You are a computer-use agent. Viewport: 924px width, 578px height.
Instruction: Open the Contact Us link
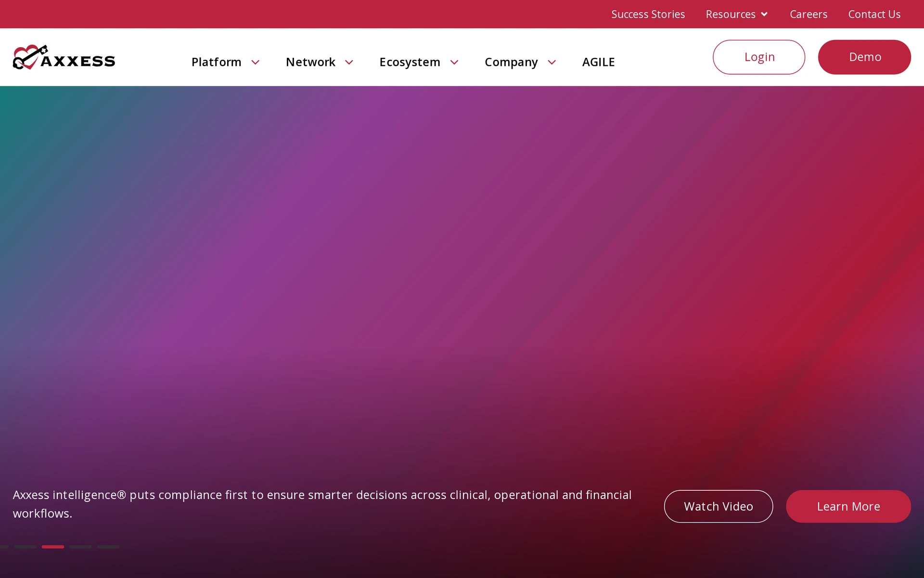tap(874, 14)
